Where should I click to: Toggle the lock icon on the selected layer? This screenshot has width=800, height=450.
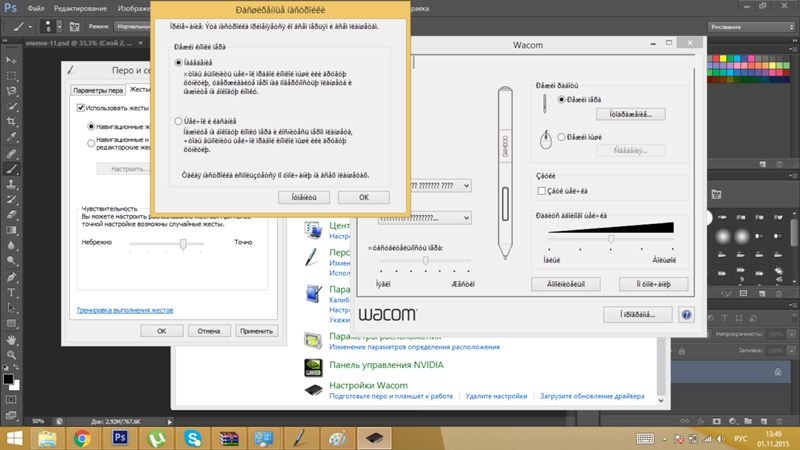778,372
